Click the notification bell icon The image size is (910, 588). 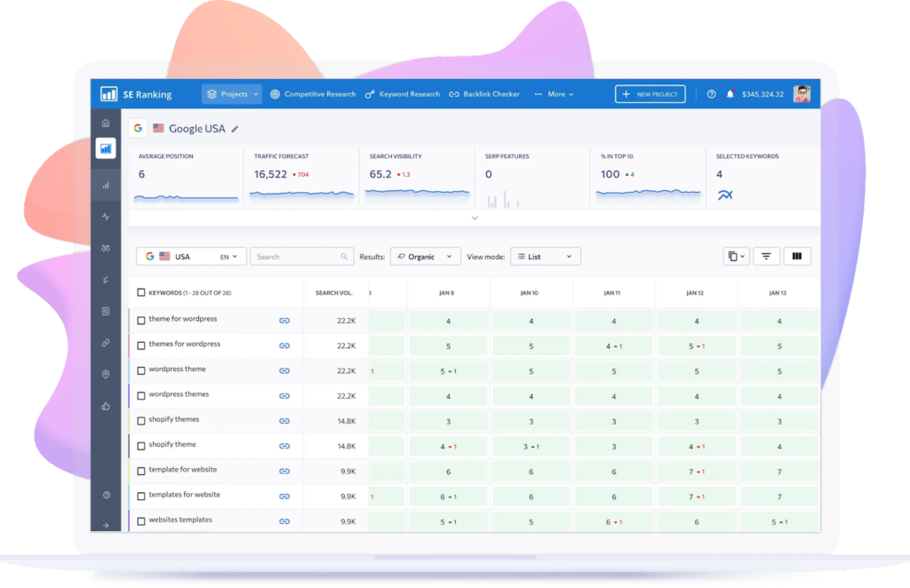click(x=730, y=94)
